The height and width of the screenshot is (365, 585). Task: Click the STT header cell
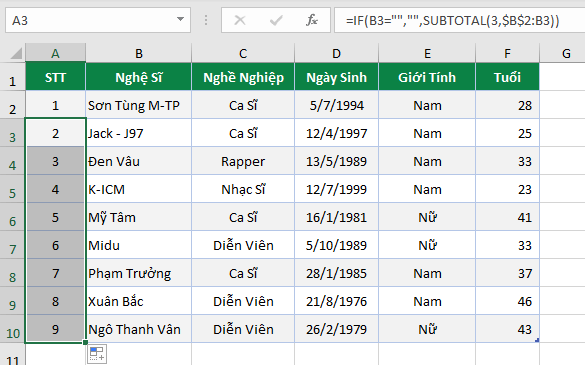(56, 77)
